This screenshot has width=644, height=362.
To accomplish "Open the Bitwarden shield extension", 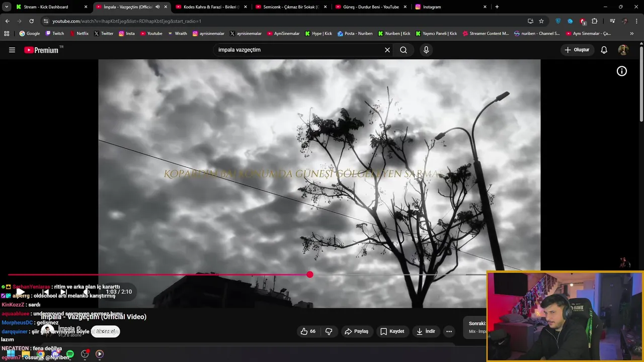I will tap(558, 21).
